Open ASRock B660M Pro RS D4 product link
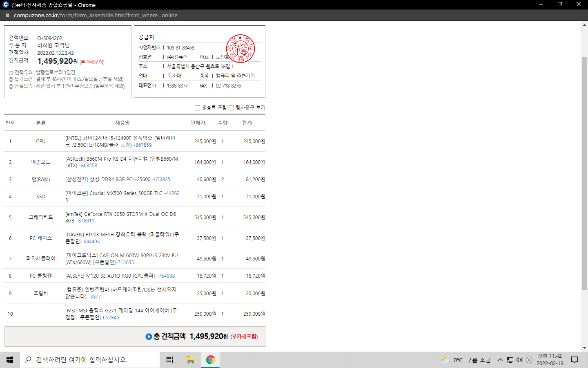588x368 pixels. point(122,162)
